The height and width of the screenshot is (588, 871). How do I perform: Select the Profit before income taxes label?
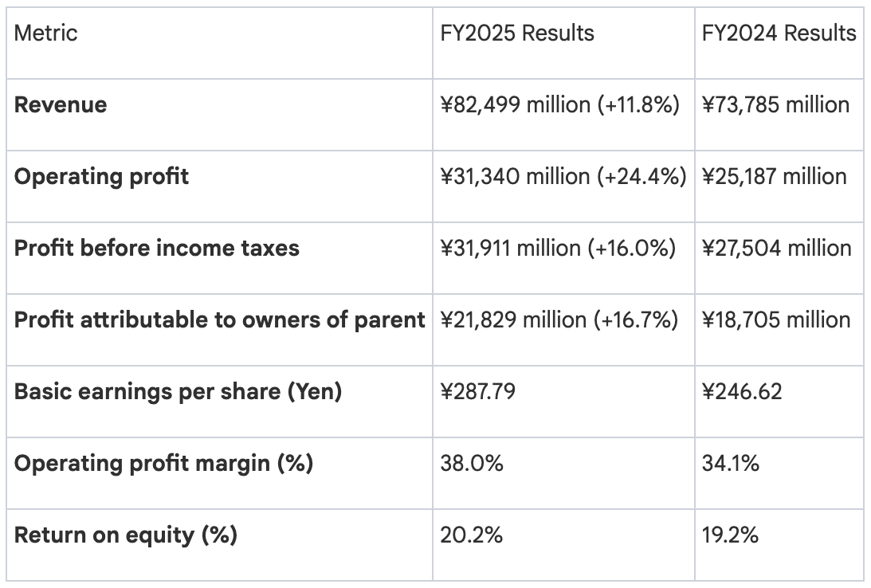(x=157, y=248)
